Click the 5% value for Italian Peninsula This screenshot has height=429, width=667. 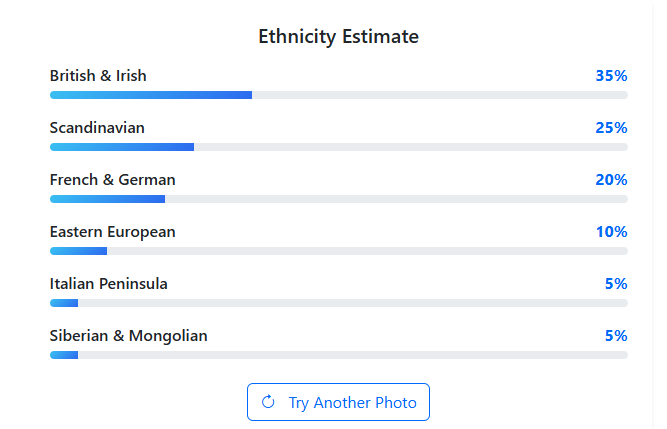pyautogui.click(x=616, y=284)
